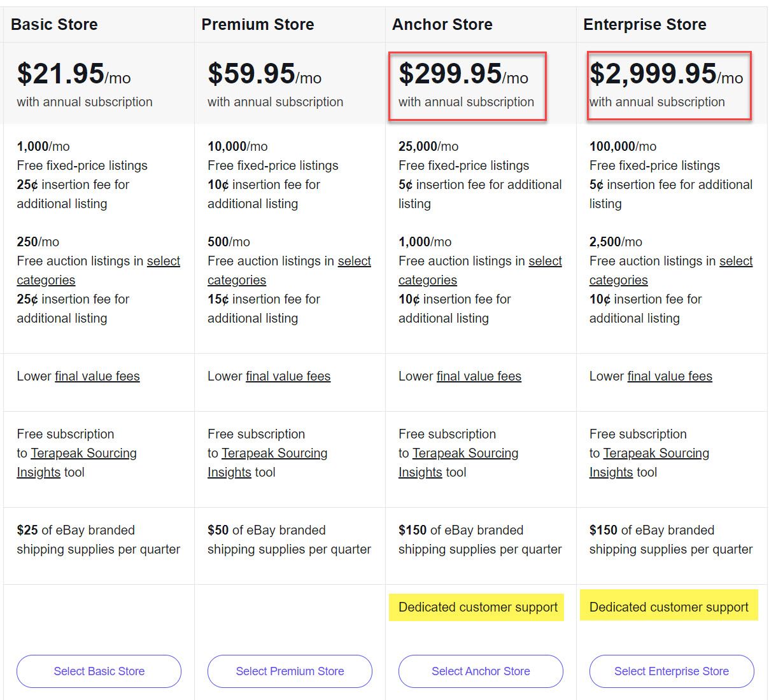Click the Enterprise Store column heading
The height and width of the screenshot is (700, 769).
[644, 25]
